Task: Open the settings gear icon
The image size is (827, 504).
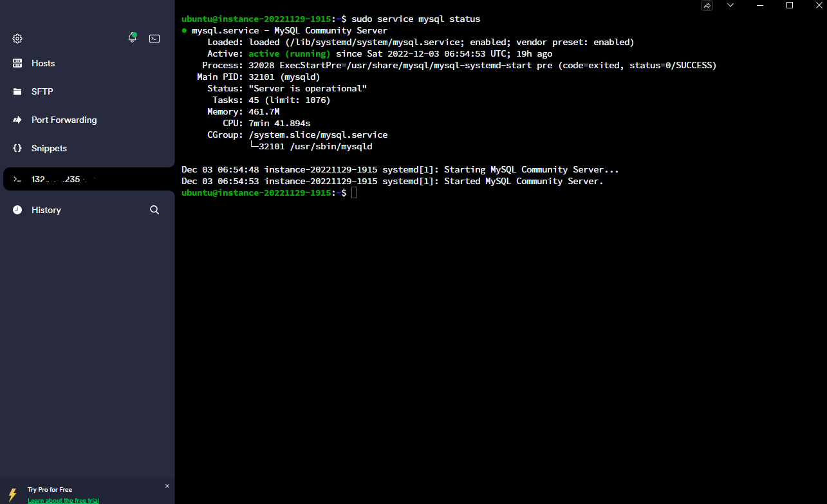Action: pos(17,39)
